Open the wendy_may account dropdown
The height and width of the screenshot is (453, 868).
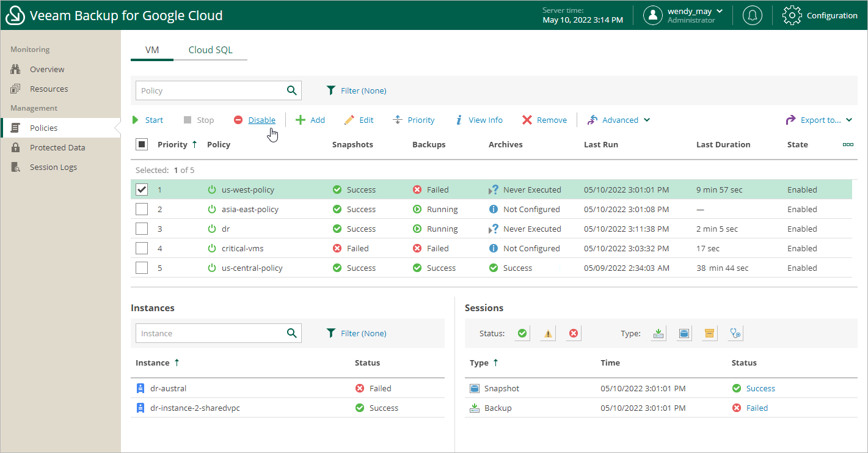coord(695,11)
